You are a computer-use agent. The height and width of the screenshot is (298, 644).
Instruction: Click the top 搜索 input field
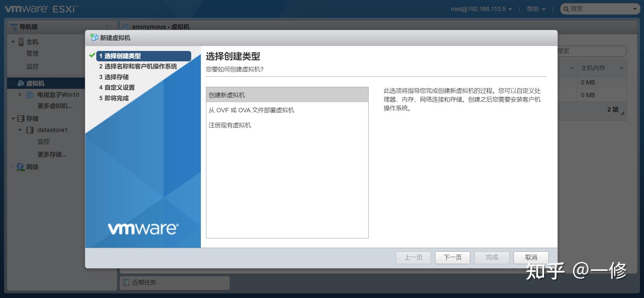600,9
